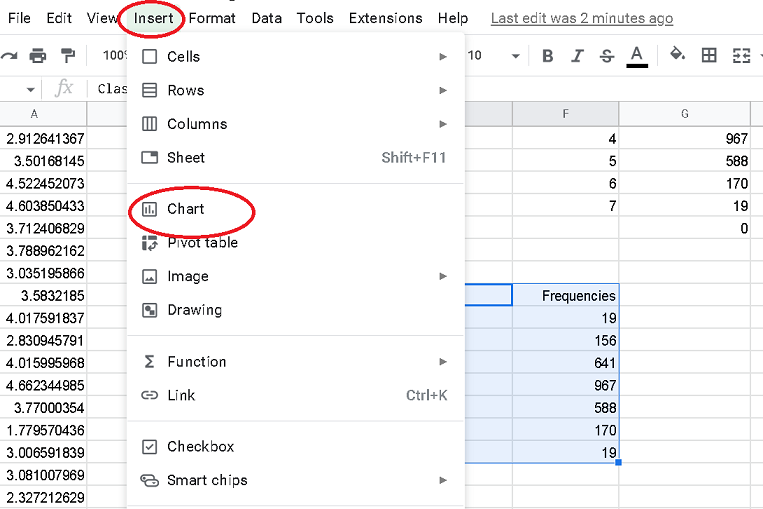Open the name box dropdown arrow
The height and width of the screenshot is (509, 763).
click(x=30, y=89)
